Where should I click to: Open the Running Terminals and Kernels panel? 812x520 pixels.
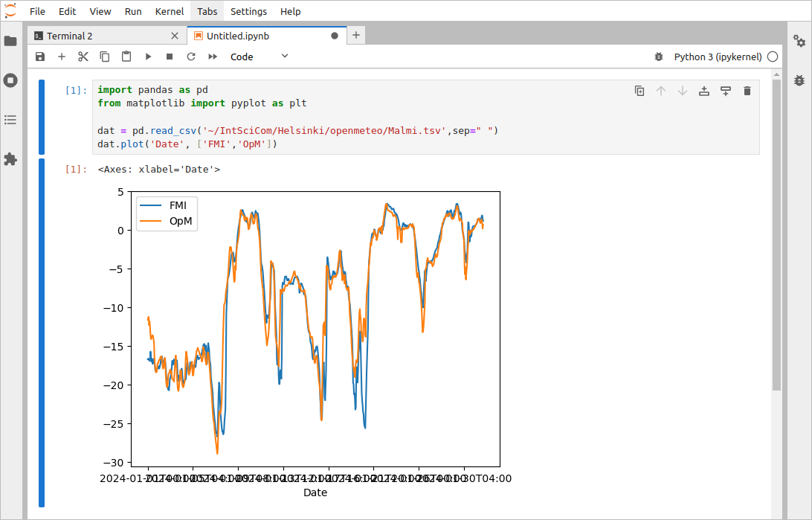[10, 80]
